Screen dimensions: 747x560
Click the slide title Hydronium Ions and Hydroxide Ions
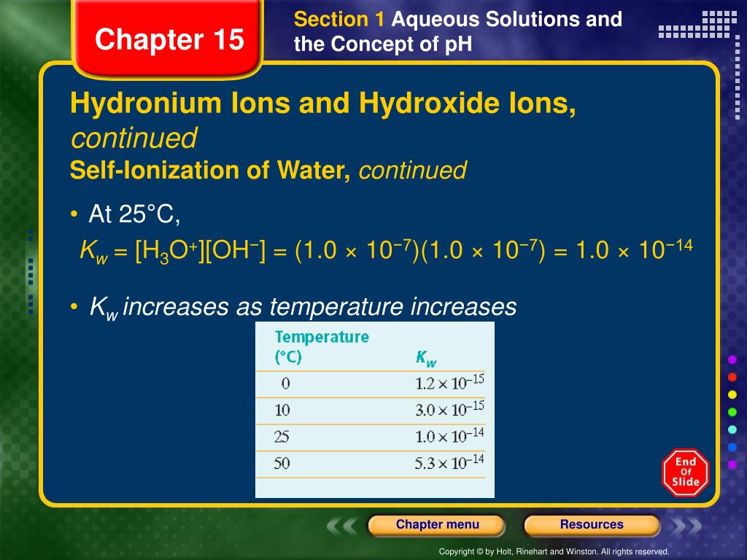pyautogui.click(x=323, y=102)
